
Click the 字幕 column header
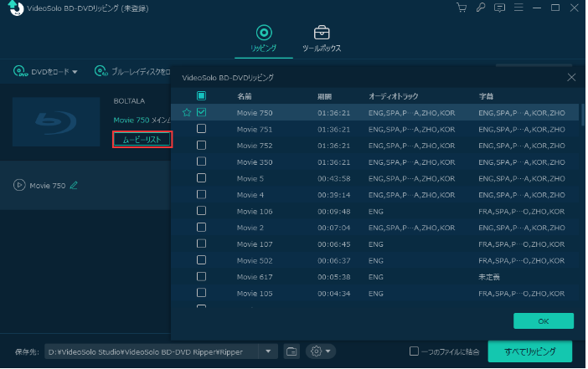click(486, 96)
